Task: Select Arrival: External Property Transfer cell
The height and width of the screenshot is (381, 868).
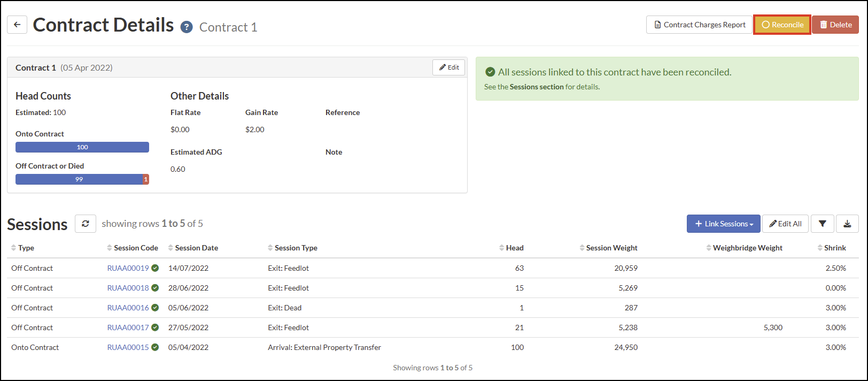Action: coord(324,347)
